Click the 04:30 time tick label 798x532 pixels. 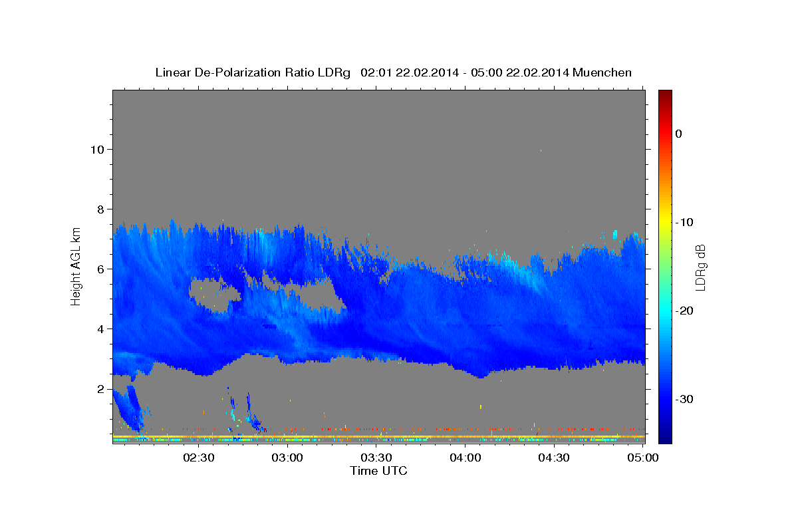click(554, 458)
